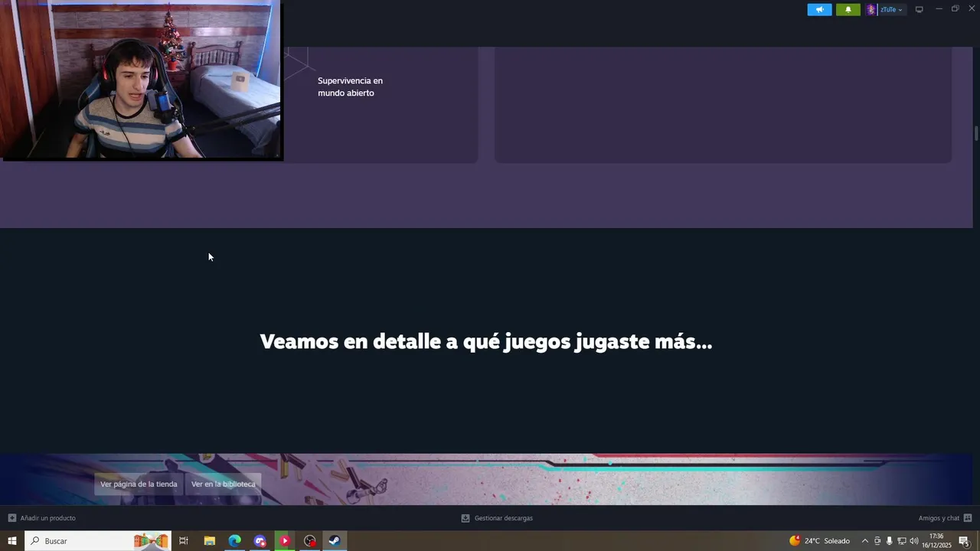Select the Steam taskbar icon
Image resolution: width=980 pixels, height=551 pixels.
[335, 541]
